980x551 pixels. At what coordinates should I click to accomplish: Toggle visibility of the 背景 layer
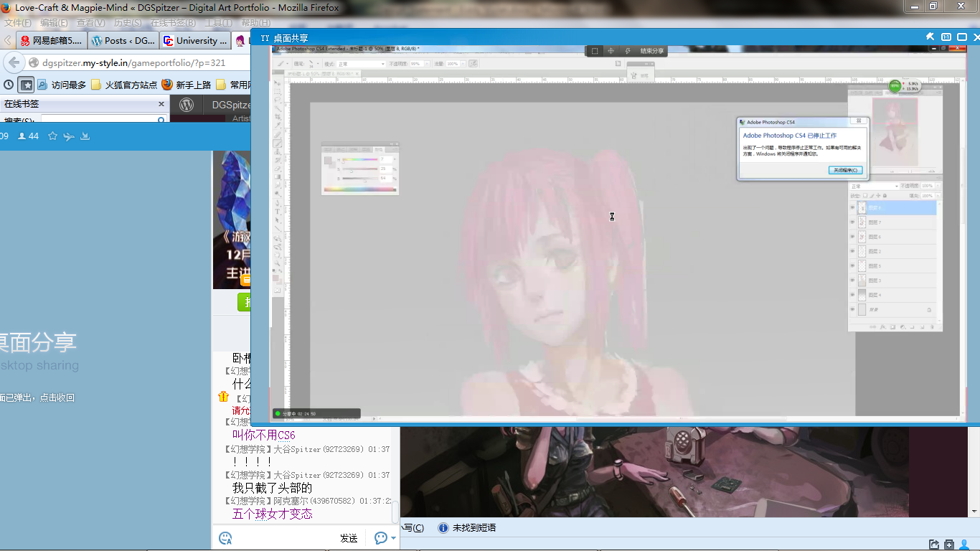pos(852,310)
